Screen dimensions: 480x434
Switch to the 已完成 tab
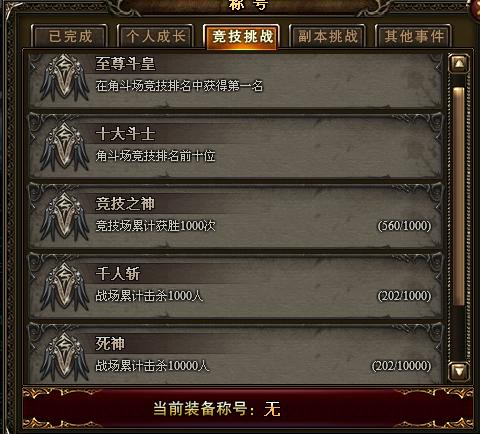70,36
